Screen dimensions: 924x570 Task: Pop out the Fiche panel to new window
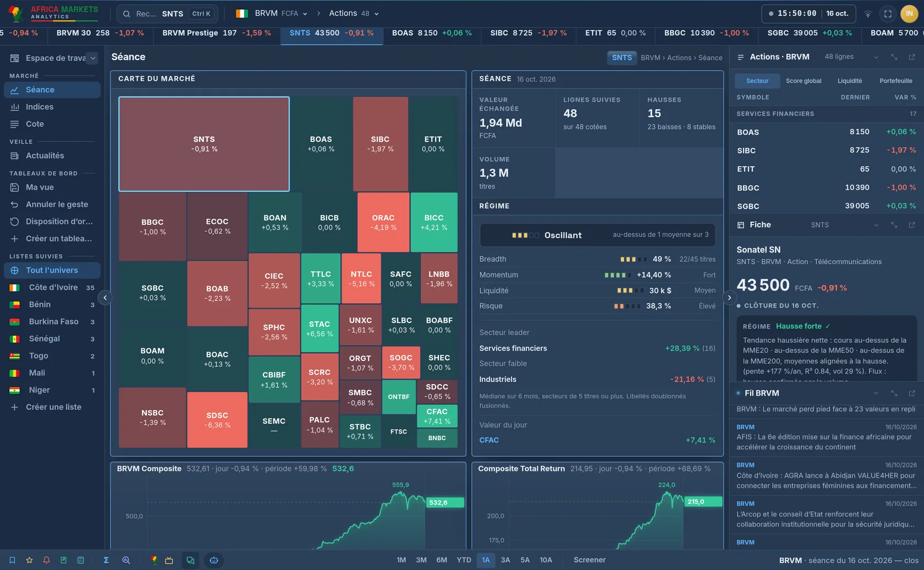point(912,225)
